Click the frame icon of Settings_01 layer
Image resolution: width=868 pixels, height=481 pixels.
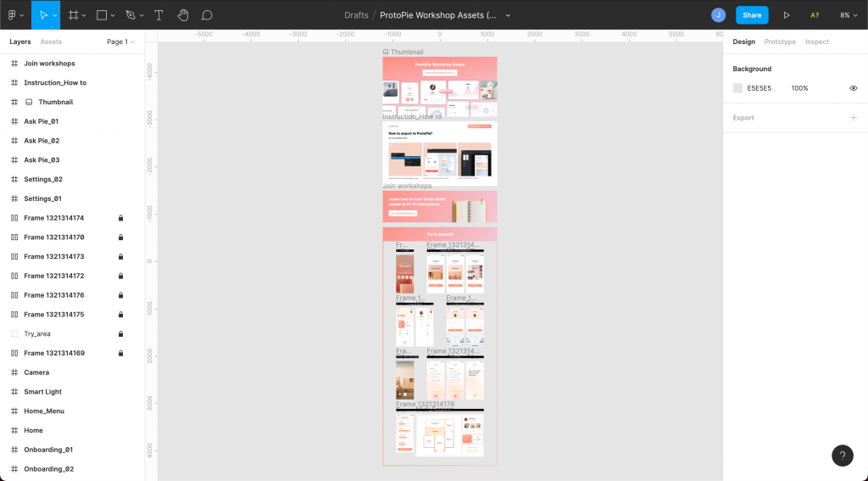coord(14,199)
